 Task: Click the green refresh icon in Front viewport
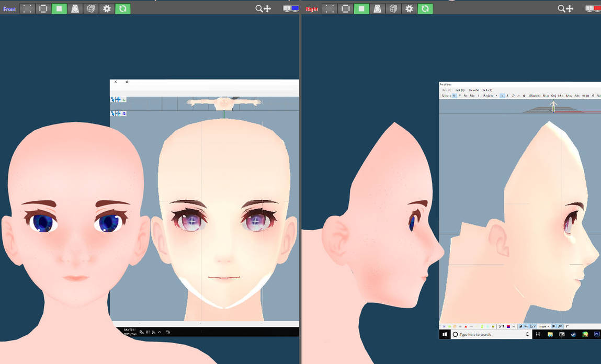point(122,8)
